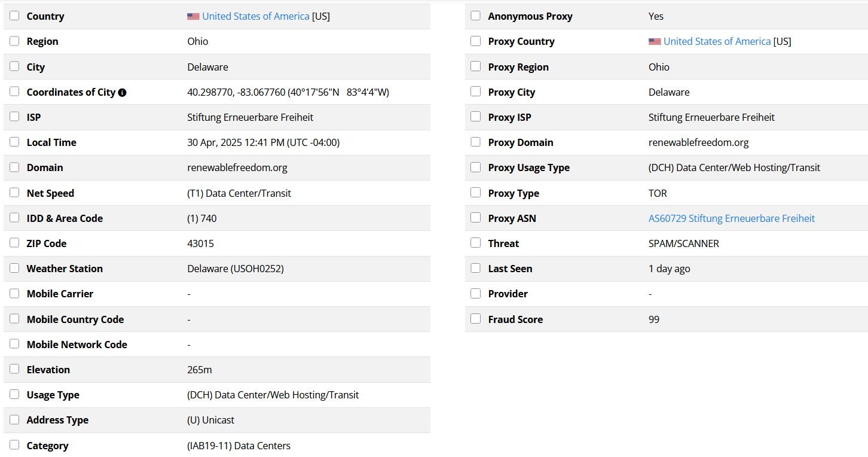Screen dimensions: 868x457
Task: Click the Elevation value 265m
Action: pyautogui.click(x=200, y=370)
